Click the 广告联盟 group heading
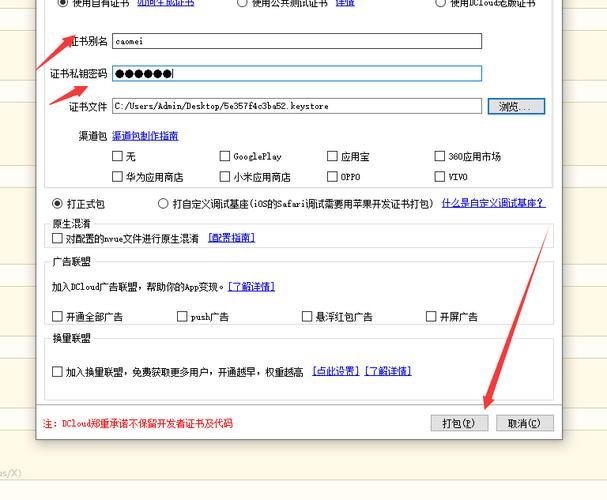The width and height of the screenshot is (607, 500). 72,262
